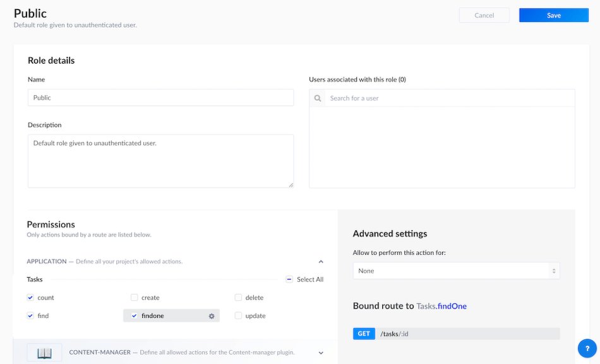Enable the update permission checkbox
Viewport: 600px width, 364px height.
click(x=238, y=316)
